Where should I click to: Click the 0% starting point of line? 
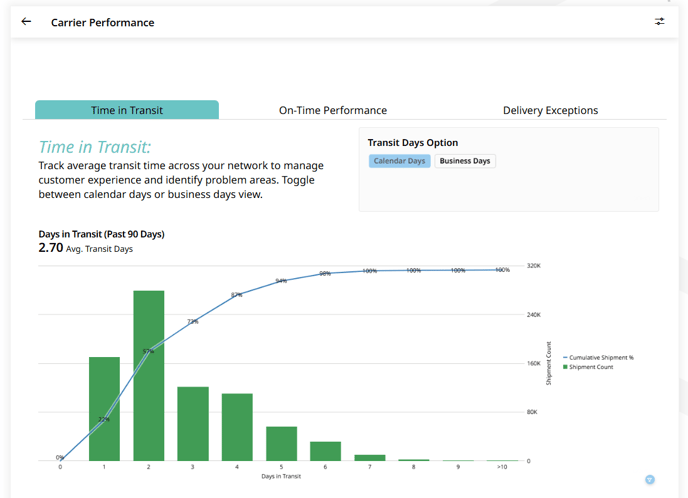click(x=60, y=460)
